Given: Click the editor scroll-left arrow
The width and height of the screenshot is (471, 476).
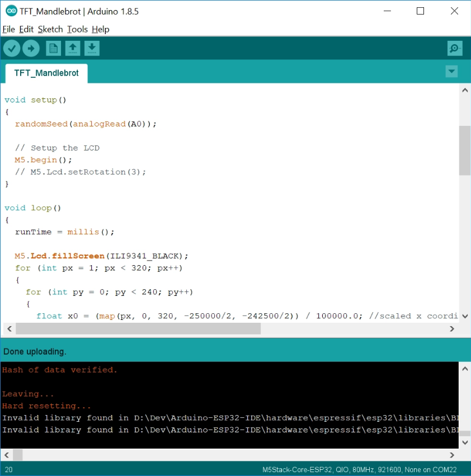Looking at the screenshot, I should (10, 329).
